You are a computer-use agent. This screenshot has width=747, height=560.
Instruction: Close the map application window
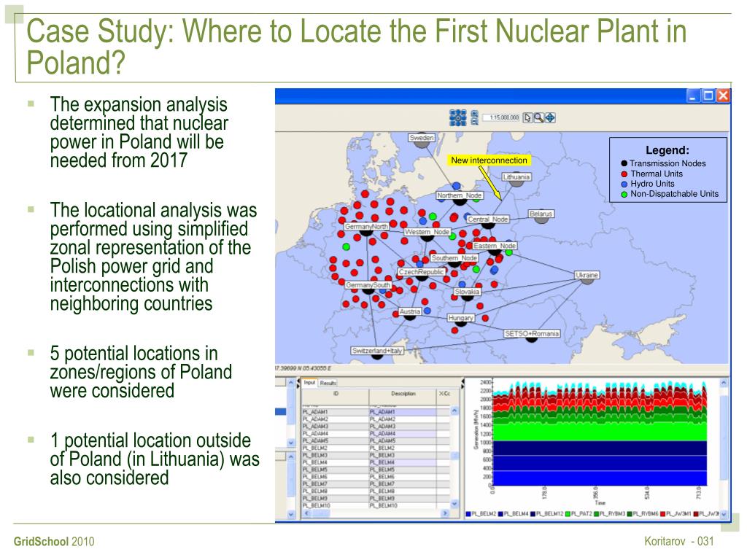[x=723, y=96]
